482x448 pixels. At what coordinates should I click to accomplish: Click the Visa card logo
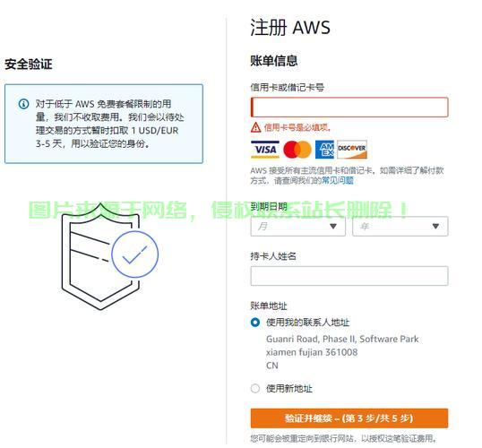(265, 150)
